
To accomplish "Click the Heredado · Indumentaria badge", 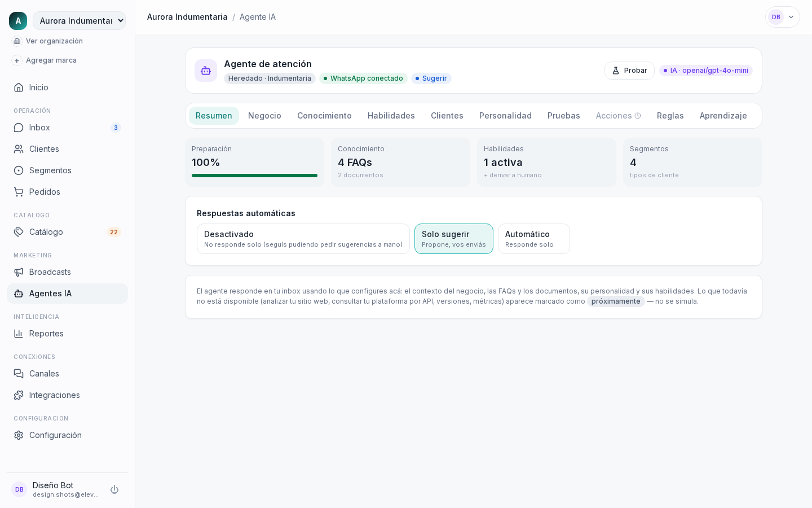I will tap(270, 78).
